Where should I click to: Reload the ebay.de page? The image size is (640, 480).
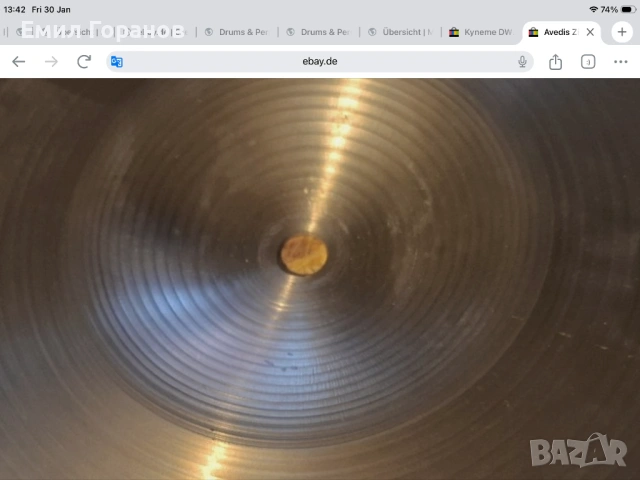[84, 62]
